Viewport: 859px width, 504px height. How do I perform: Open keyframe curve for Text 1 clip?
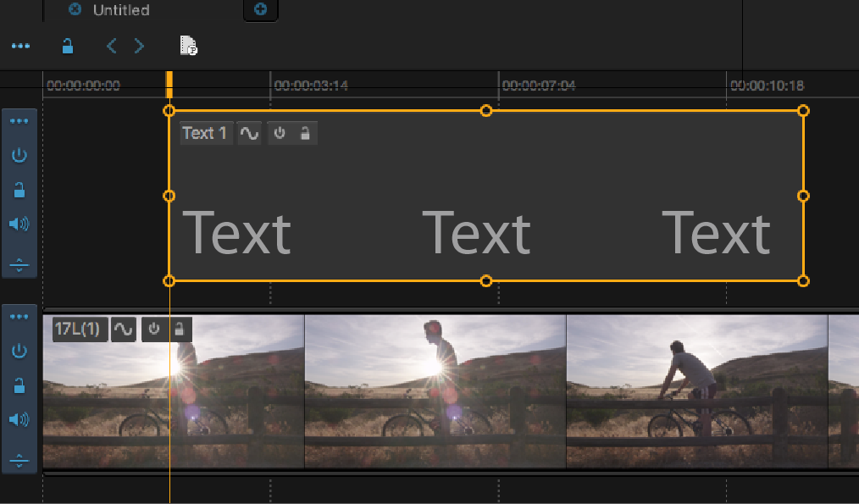249,133
